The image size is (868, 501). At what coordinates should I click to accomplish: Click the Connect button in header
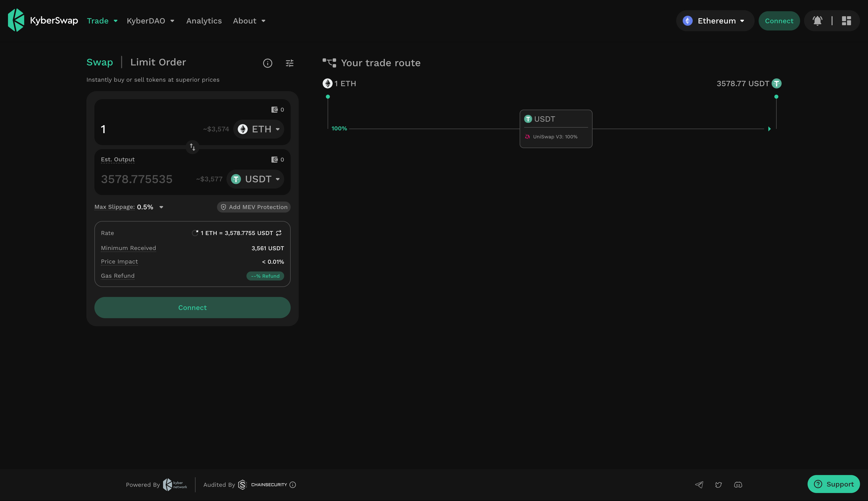[x=779, y=21]
